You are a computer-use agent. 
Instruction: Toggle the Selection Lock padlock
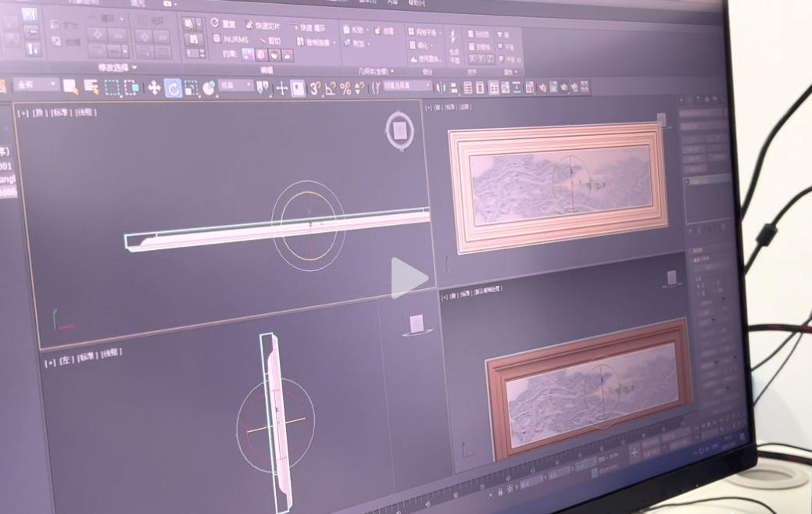coord(500,493)
